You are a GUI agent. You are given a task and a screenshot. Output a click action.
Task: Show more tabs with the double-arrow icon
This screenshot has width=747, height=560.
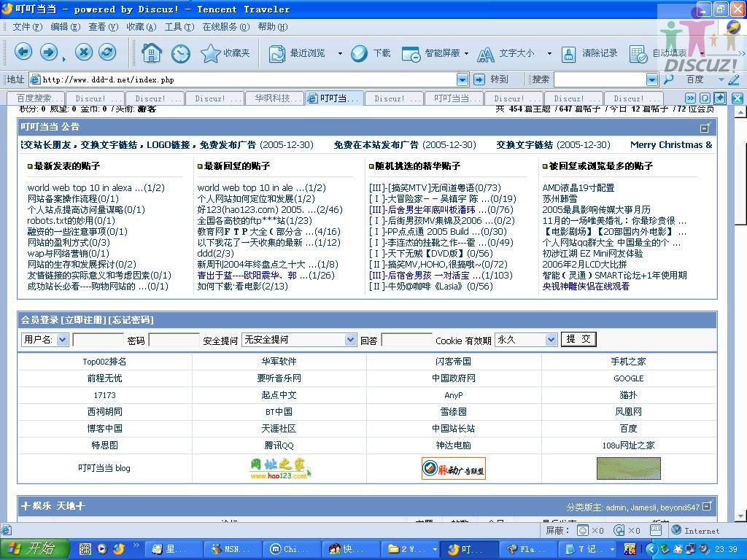coord(690,98)
